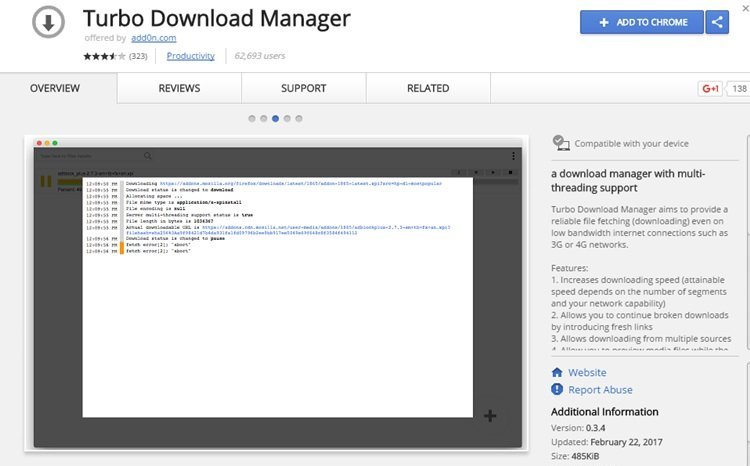
Task: Open the Related tab
Action: click(x=428, y=89)
